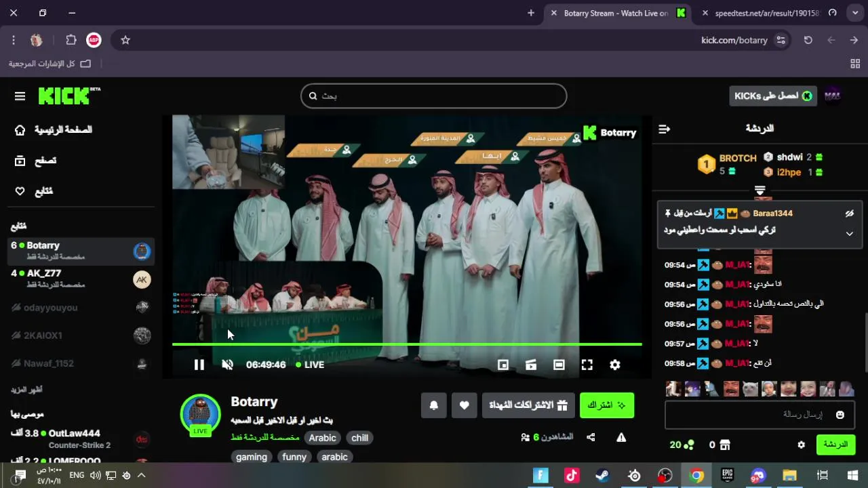This screenshot has height=488, width=868.
Task: Click green الدردشة send chat button
Action: tap(835, 445)
